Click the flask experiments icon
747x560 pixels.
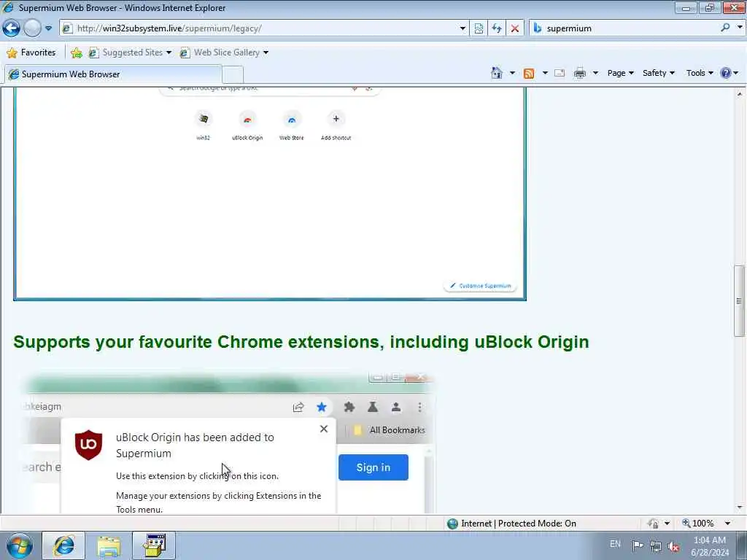point(373,407)
